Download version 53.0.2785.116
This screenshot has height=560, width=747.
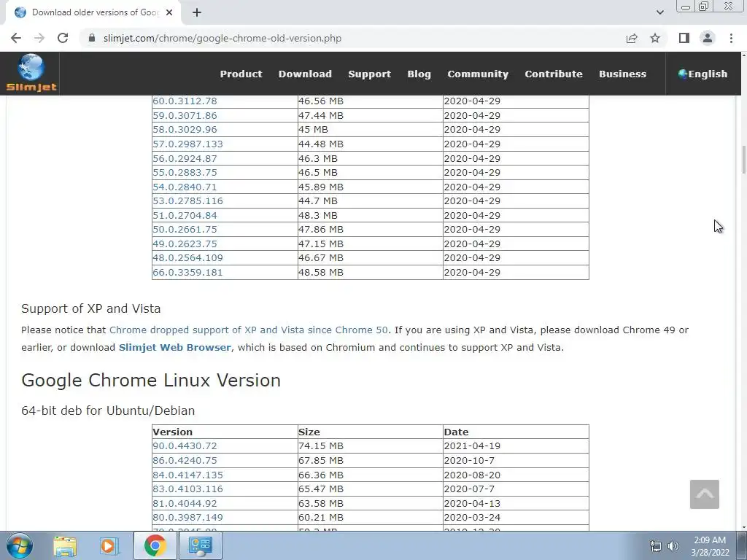tap(187, 201)
